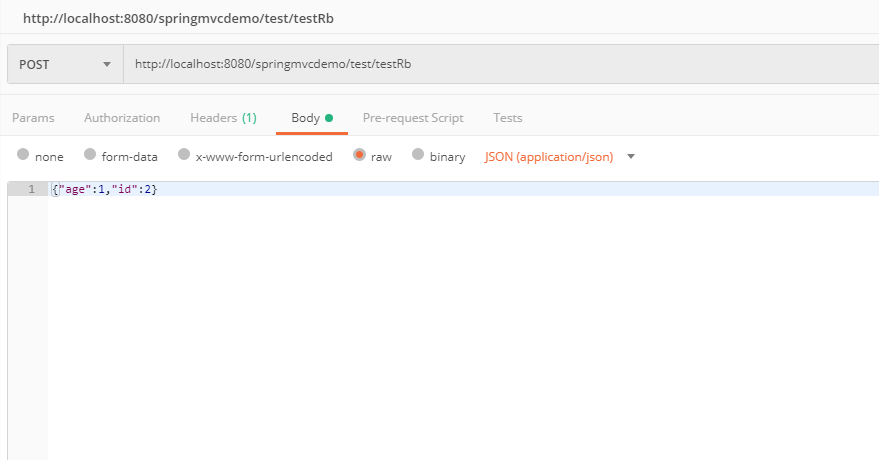Switch to the Tests tab

click(x=508, y=118)
